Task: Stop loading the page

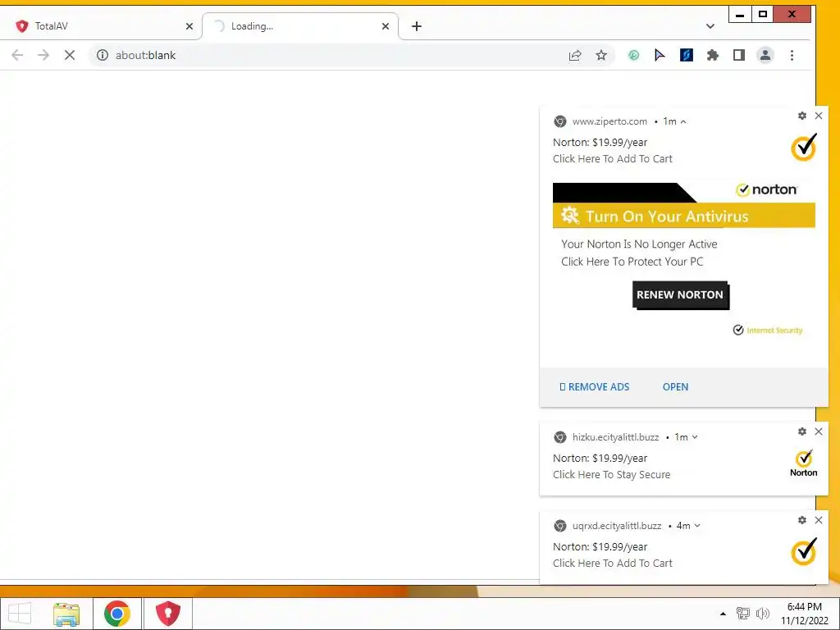Action: pyautogui.click(x=70, y=55)
